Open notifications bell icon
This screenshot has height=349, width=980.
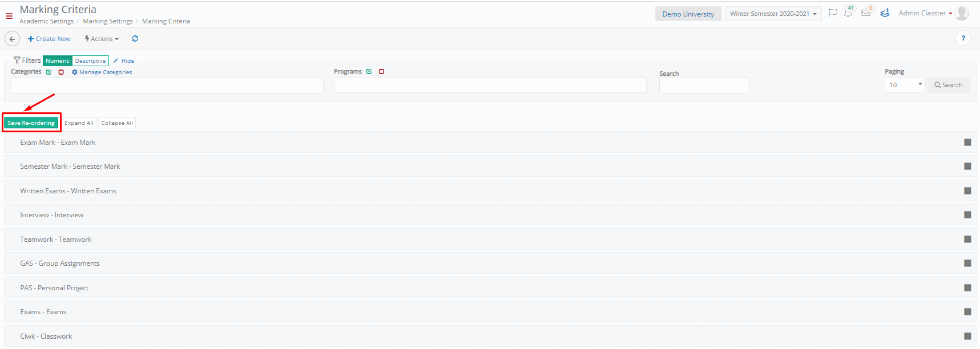point(848,13)
